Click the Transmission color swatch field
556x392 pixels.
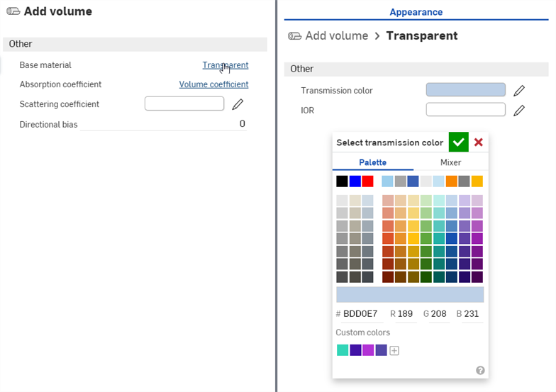pyautogui.click(x=465, y=89)
